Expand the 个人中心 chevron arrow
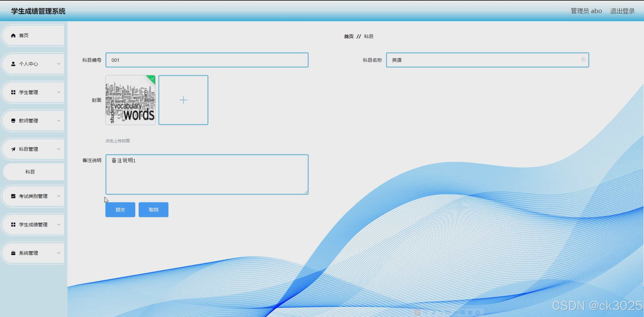Image resolution: width=644 pixels, height=317 pixels. [x=58, y=64]
